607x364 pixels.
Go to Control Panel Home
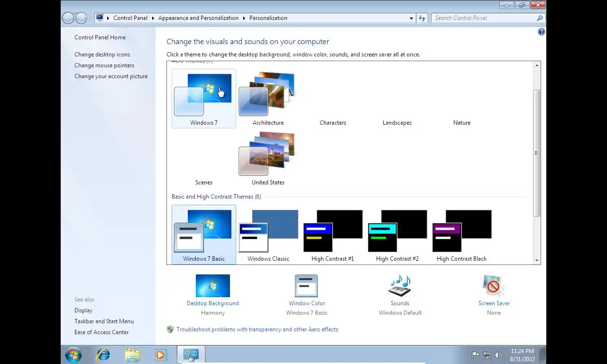click(x=100, y=37)
